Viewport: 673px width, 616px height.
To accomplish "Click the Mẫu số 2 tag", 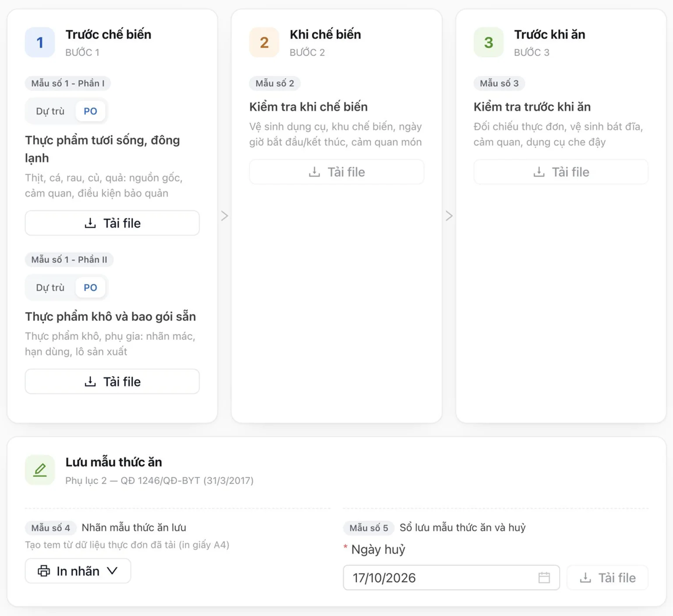I will [275, 83].
